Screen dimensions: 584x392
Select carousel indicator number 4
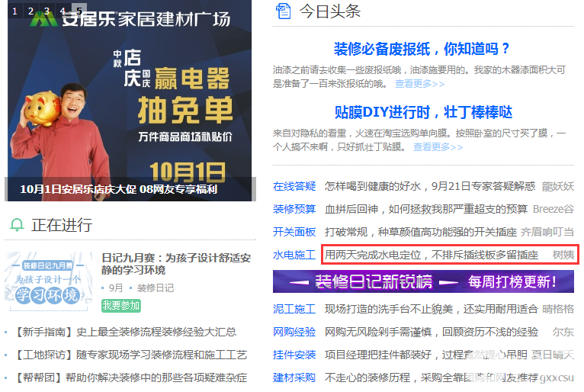(63, 11)
